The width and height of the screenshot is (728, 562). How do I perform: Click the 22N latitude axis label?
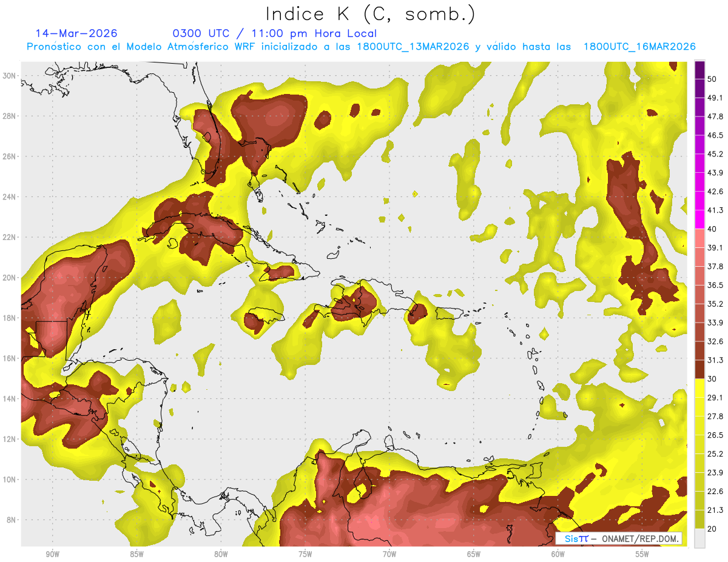(10, 237)
